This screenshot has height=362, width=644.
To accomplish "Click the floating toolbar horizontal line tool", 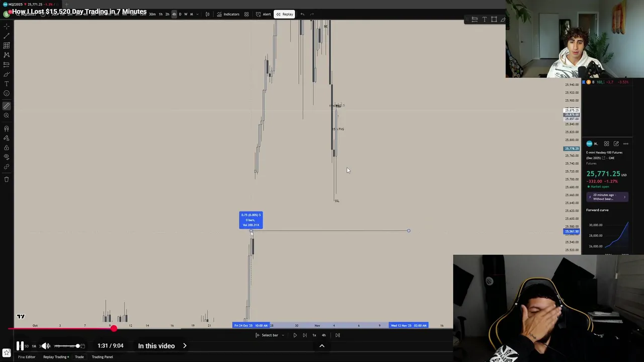I will (x=474, y=20).
